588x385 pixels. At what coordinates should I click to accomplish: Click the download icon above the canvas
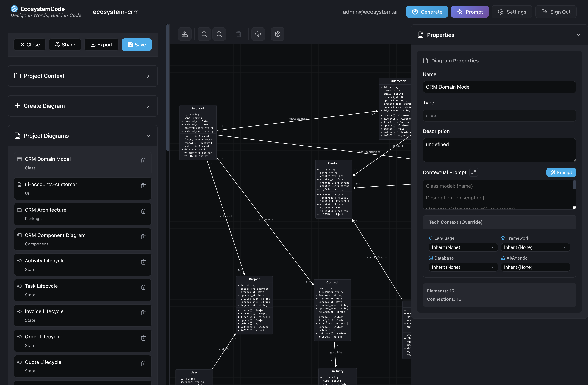point(185,34)
